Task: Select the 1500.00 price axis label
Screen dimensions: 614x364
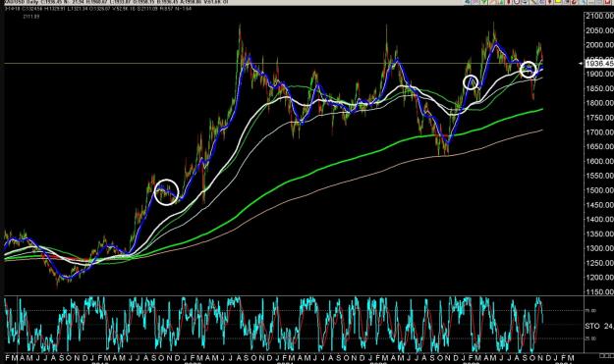Action: pyautogui.click(x=600, y=190)
